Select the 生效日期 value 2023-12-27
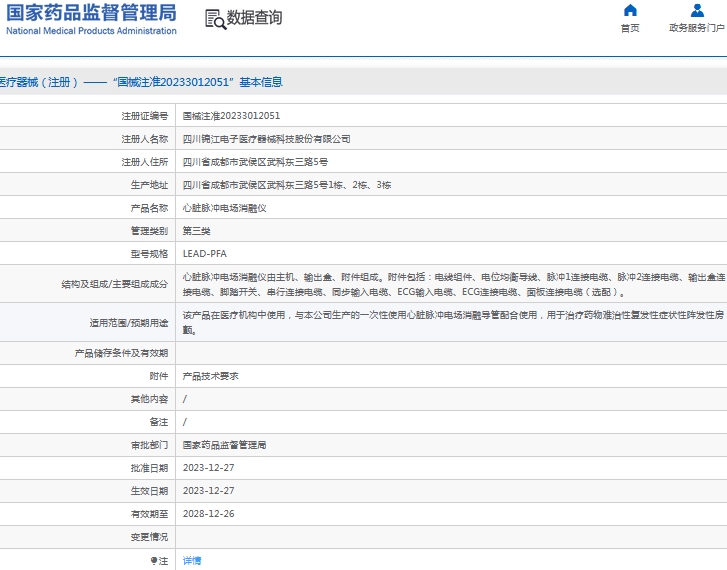This screenshot has width=727, height=570. point(209,491)
